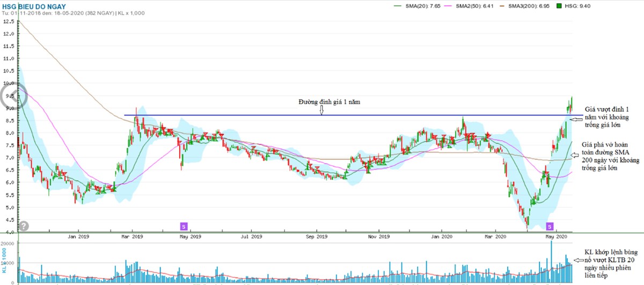Viewport: 644px width, 285px height.
Task: Click the arrow under 'Đường đỉnh giá 1 năm'
Action: pyautogui.click(x=321, y=111)
